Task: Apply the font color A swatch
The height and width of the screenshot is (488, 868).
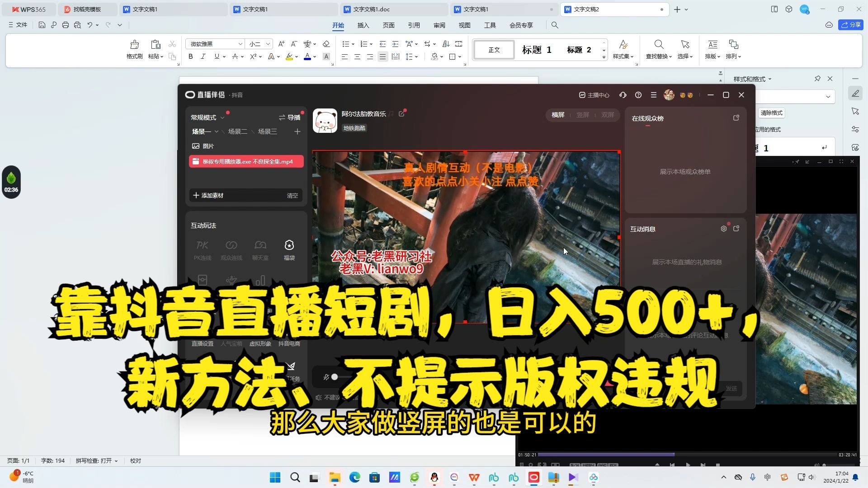Action: point(307,56)
